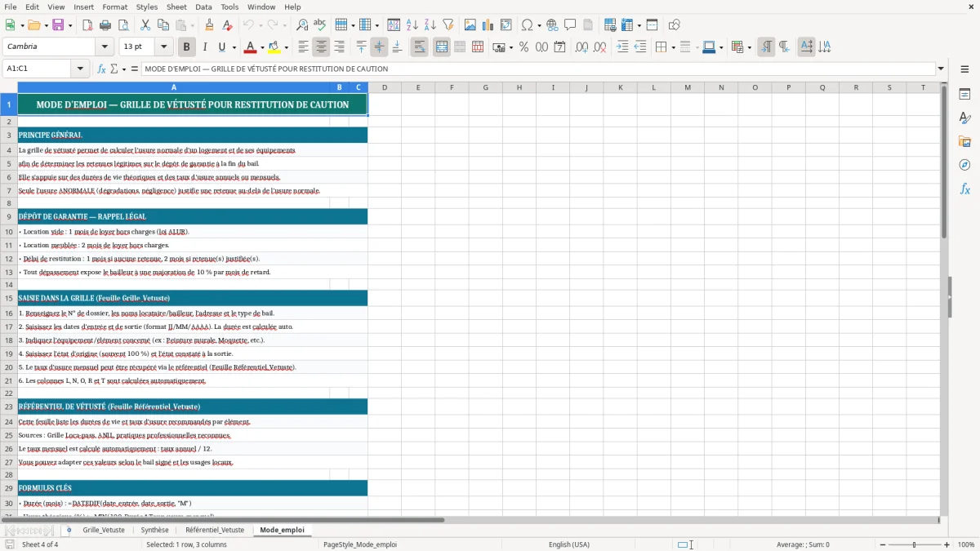Open the Function Wizard fx icon
Screen dimensions: 980x551
102,69
